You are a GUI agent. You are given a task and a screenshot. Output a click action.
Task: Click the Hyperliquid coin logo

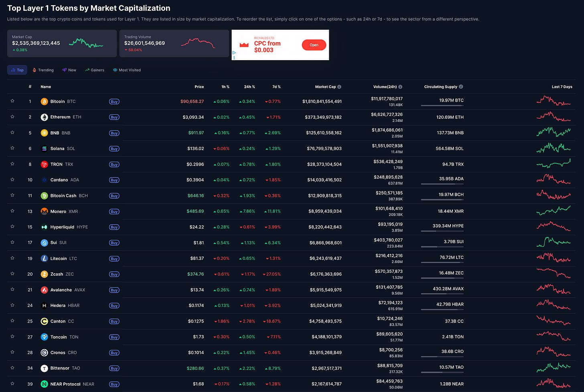44,227
